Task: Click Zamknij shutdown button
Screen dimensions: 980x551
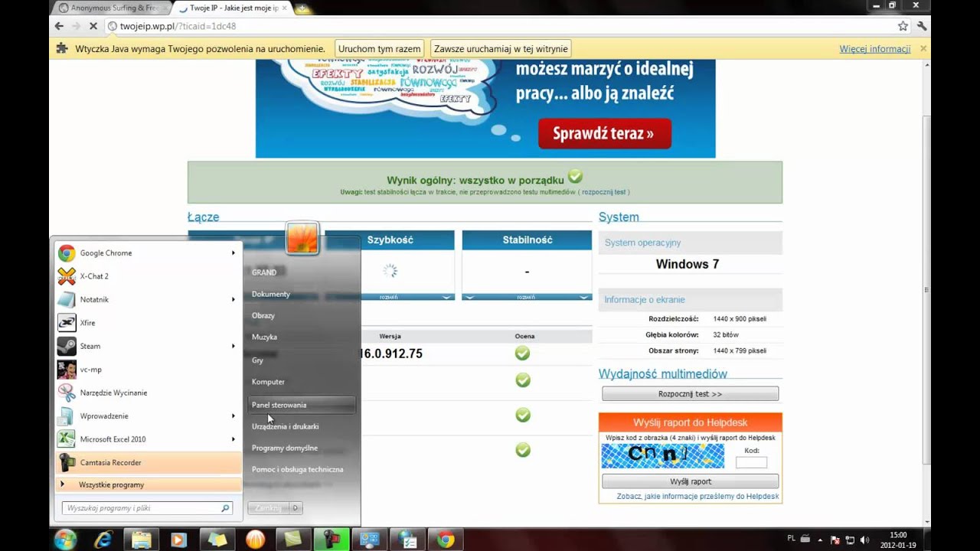Action: [269, 508]
